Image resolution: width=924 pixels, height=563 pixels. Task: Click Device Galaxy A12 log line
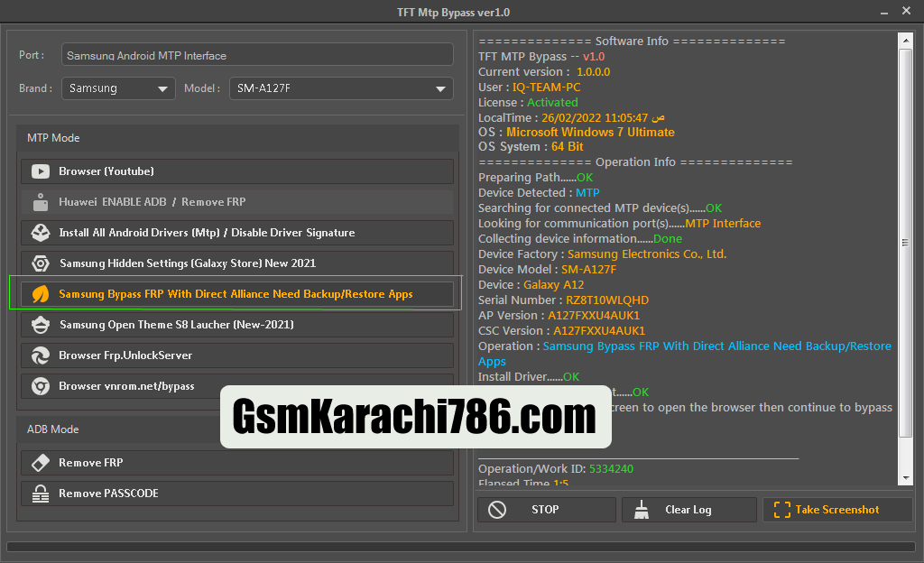click(531, 285)
